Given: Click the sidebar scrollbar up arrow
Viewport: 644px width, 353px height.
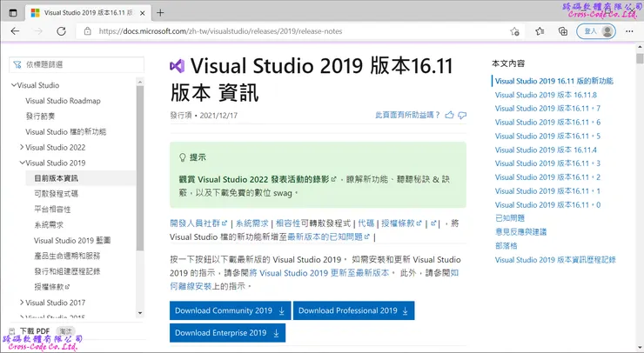Looking at the screenshot, I should pos(140,82).
